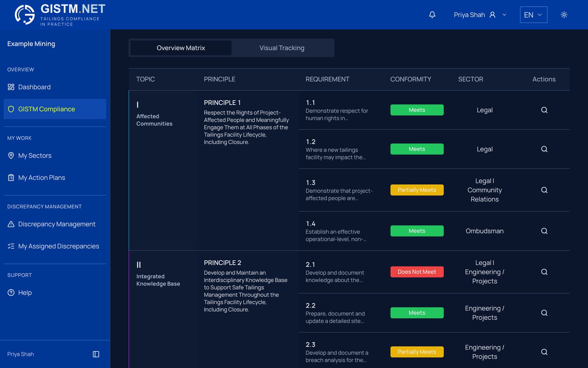
Task: Click the My Action Plans clipboard icon
Action: 11,177
